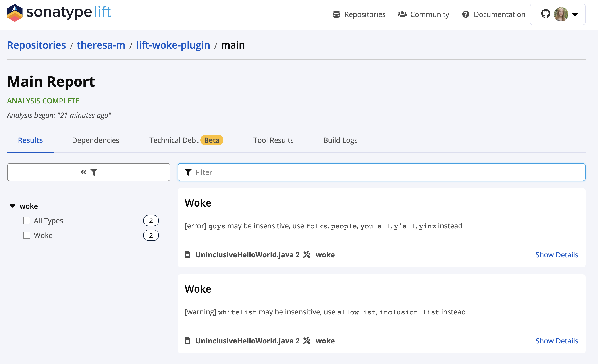Click woke tool label on guys card
The height and width of the screenshot is (364, 598).
pos(325,254)
